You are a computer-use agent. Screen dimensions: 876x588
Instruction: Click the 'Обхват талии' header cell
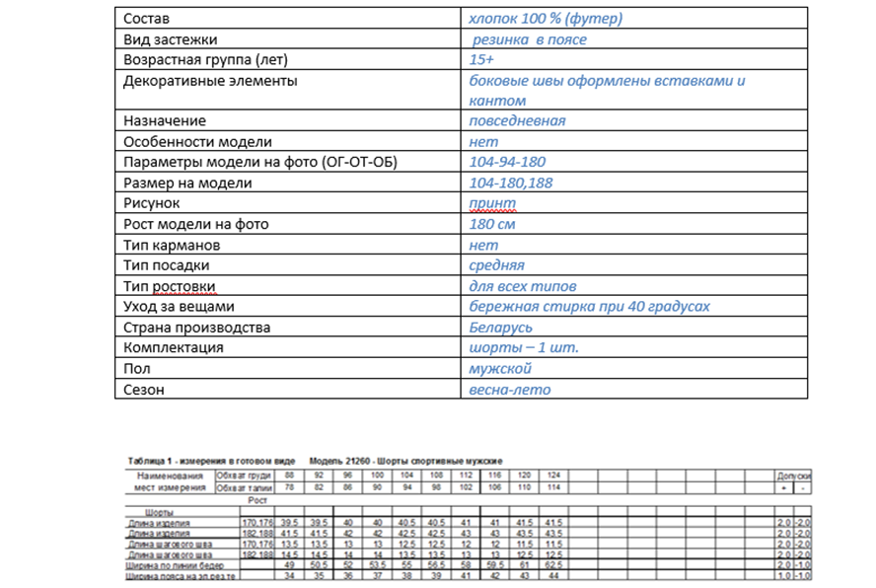[244, 488]
